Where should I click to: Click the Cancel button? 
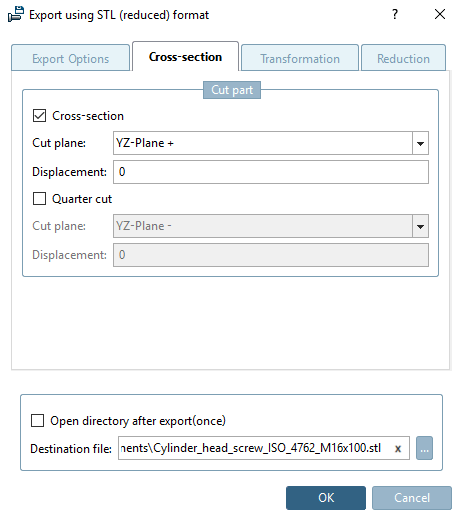point(412,498)
